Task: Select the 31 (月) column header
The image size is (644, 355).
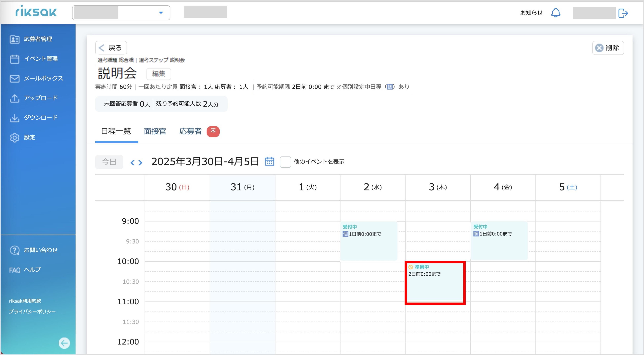Action: coord(243,187)
